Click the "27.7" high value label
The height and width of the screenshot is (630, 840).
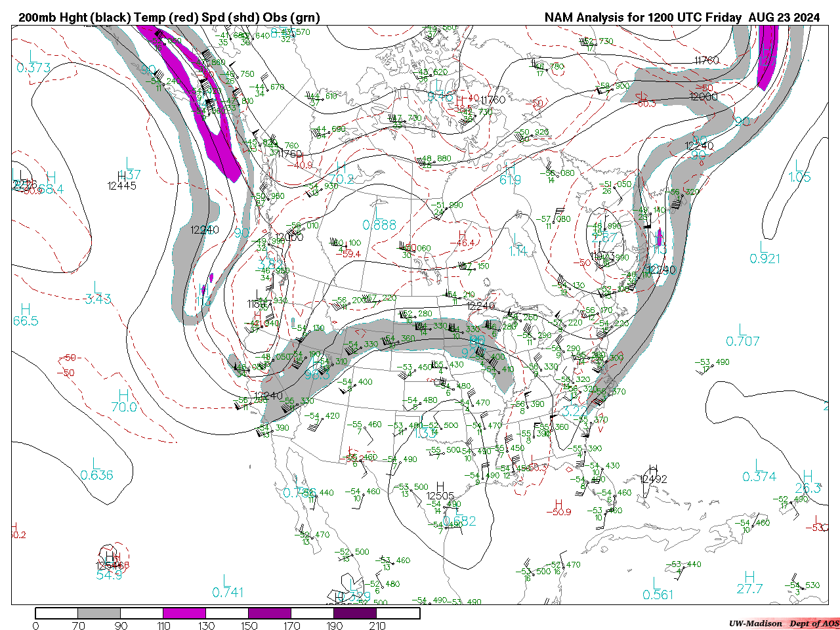[x=749, y=589]
